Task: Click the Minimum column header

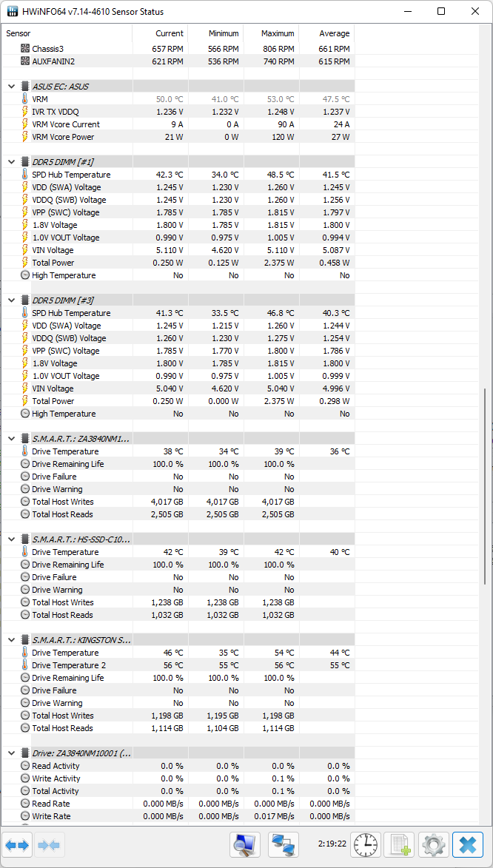Action: (x=215, y=33)
